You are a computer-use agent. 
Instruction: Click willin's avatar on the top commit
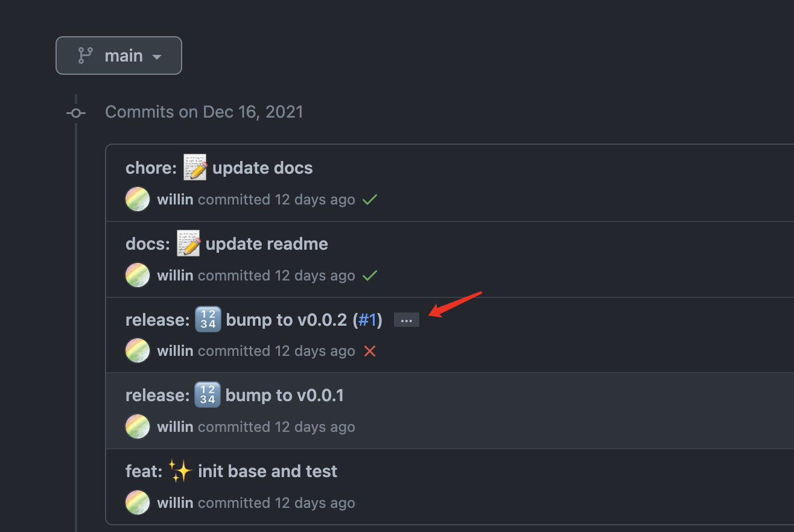pyautogui.click(x=137, y=199)
